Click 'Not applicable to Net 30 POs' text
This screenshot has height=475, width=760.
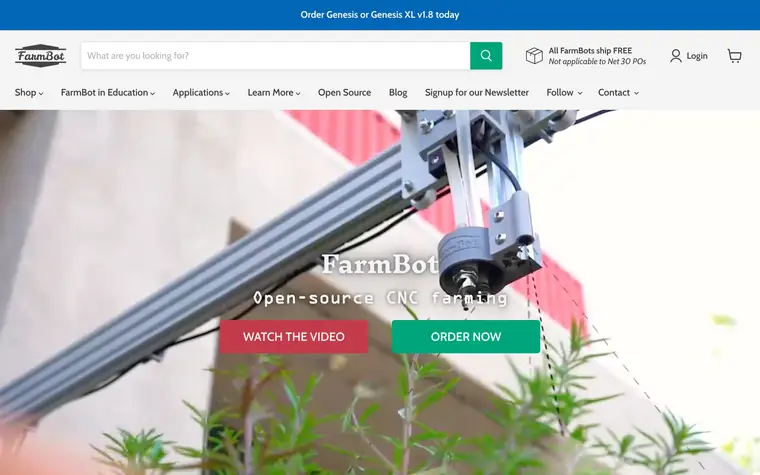pos(597,62)
